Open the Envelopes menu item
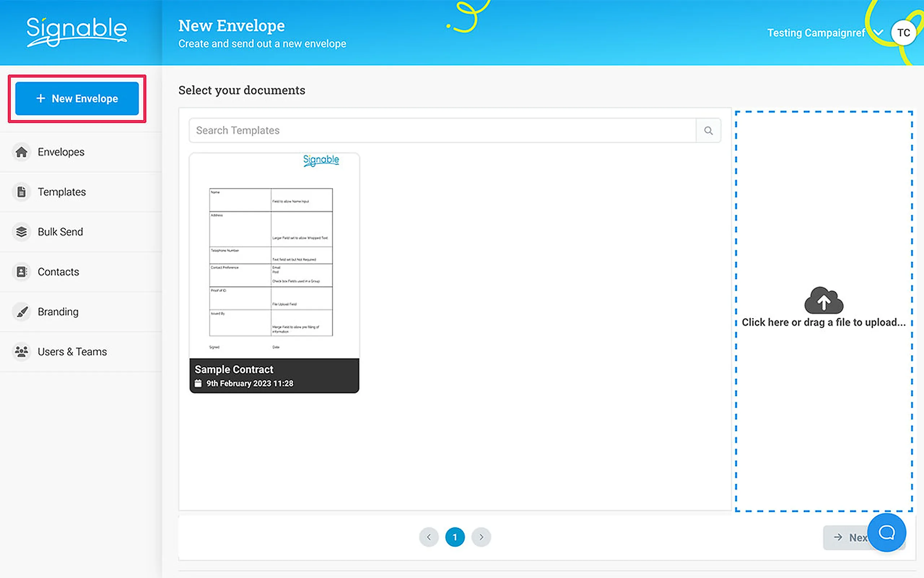 (81, 152)
